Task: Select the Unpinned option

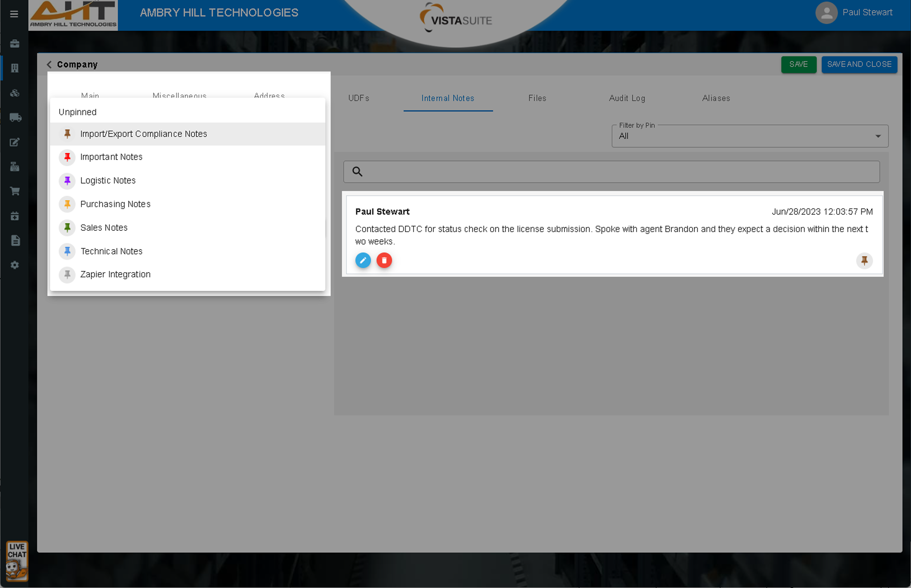Action: click(77, 112)
